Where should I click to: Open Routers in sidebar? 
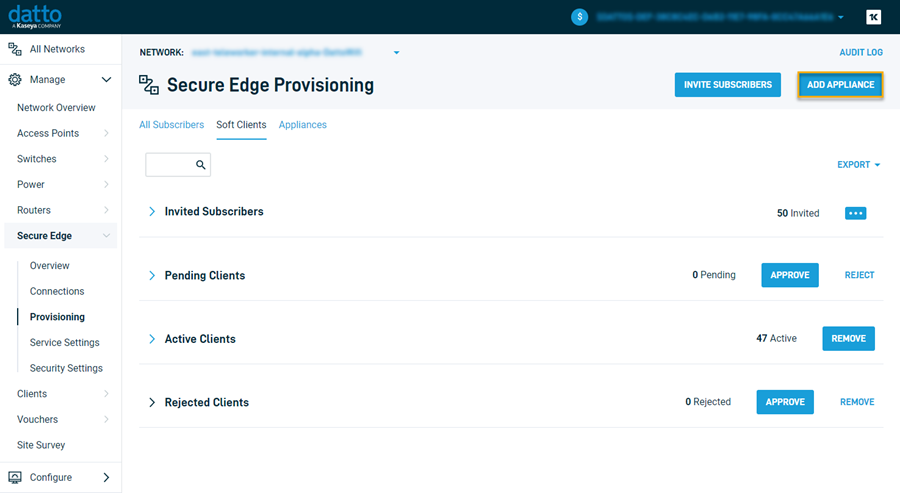(34, 210)
